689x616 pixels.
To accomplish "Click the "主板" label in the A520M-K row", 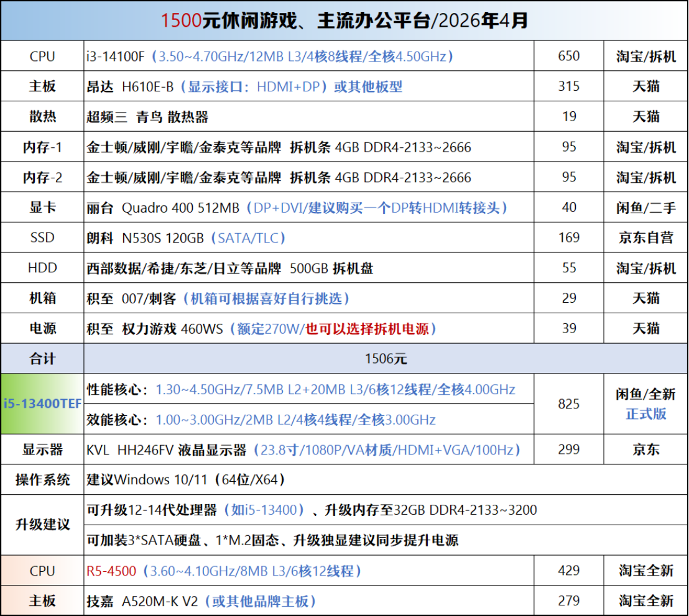I will coord(42,600).
